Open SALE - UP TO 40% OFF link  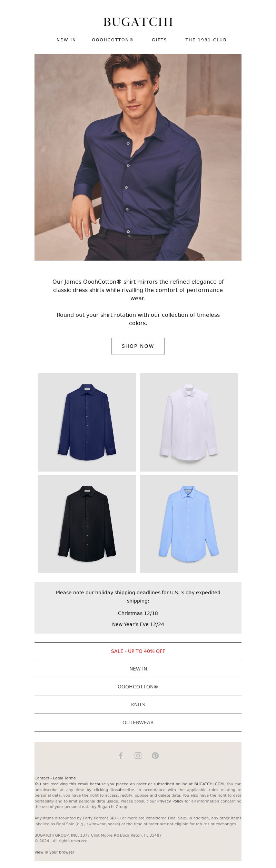point(138,651)
